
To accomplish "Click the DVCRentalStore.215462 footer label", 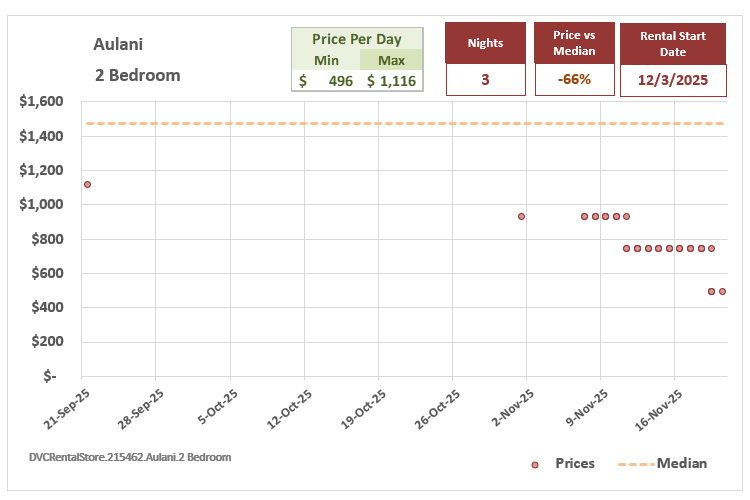I will point(130,457).
